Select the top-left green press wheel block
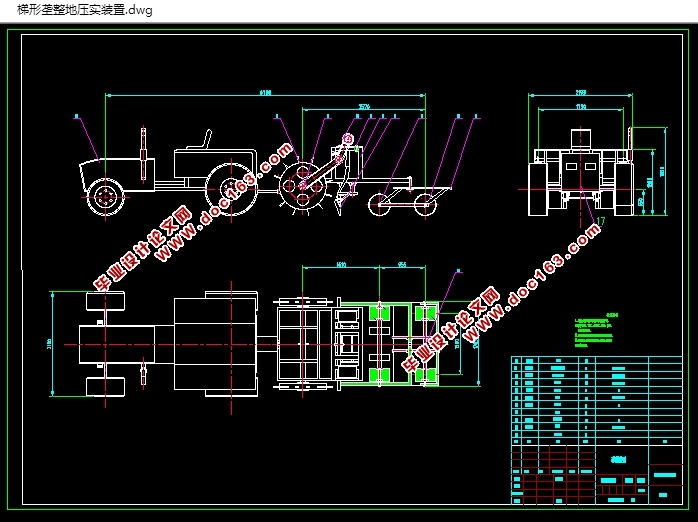 pyautogui.click(x=379, y=312)
